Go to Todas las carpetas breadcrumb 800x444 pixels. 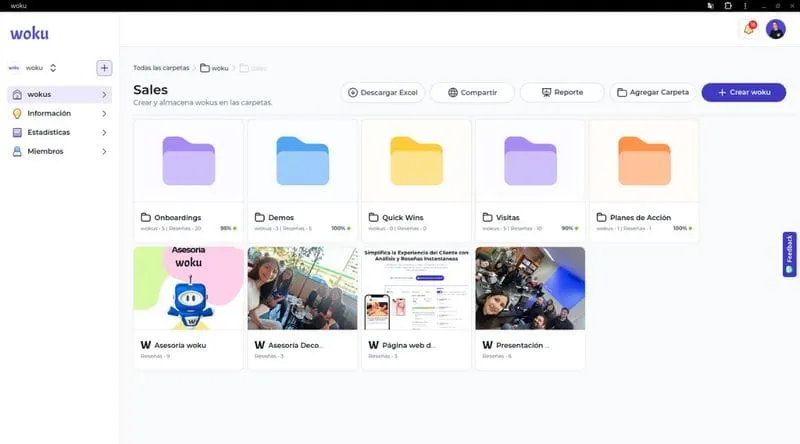tap(161, 68)
